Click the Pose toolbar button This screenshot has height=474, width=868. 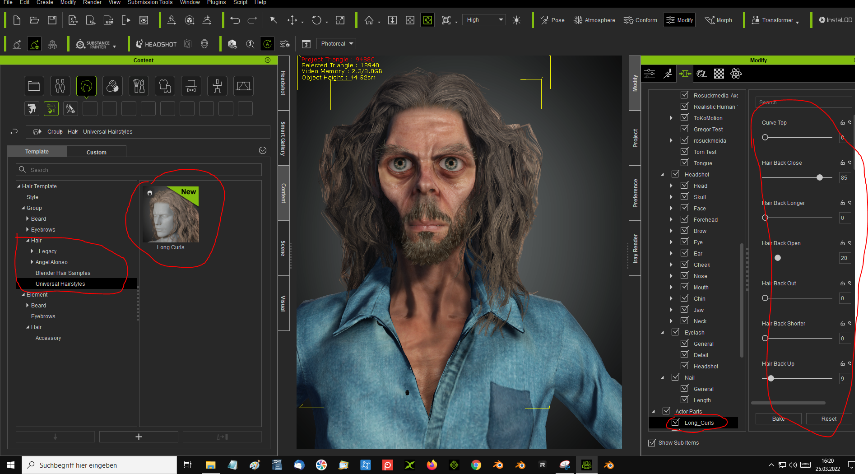(x=552, y=20)
